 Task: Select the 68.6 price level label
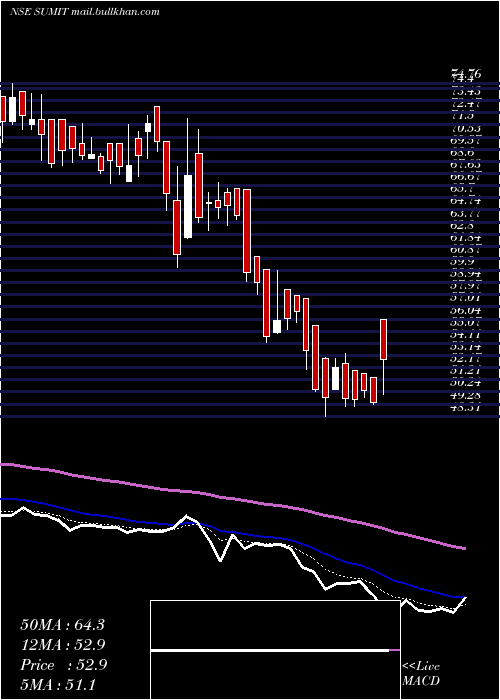[x=462, y=153]
